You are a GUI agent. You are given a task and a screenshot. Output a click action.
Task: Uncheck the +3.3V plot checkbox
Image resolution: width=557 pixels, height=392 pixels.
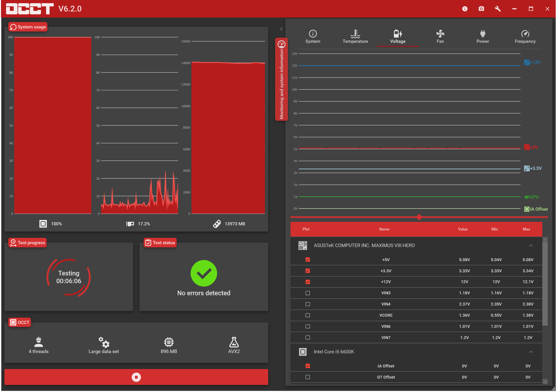[308, 271]
